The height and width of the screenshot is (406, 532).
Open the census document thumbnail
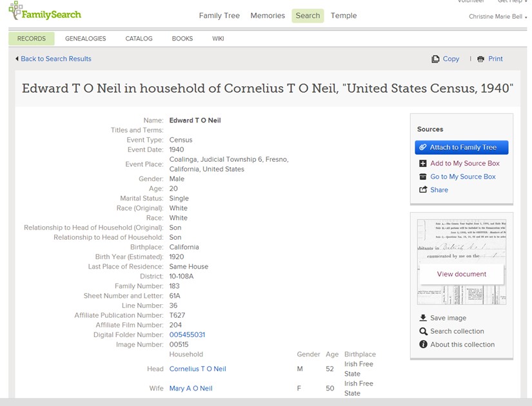pyautogui.click(x=462, y=262)
